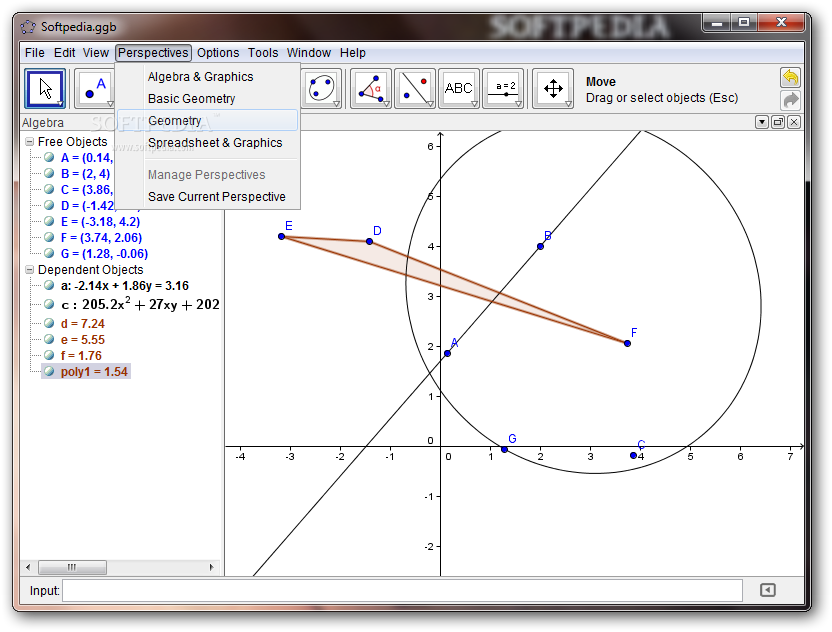Open the Point tool's submenu triangle
The width and height of the screenshot is (832, 632).
(x=110, y=104)
